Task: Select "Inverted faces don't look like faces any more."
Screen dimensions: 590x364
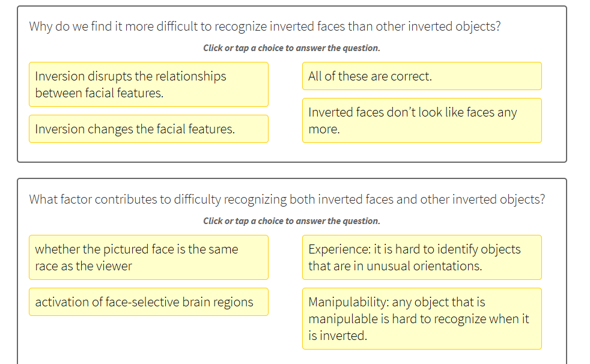Action: pyautogui.click(x=422, y=120)
